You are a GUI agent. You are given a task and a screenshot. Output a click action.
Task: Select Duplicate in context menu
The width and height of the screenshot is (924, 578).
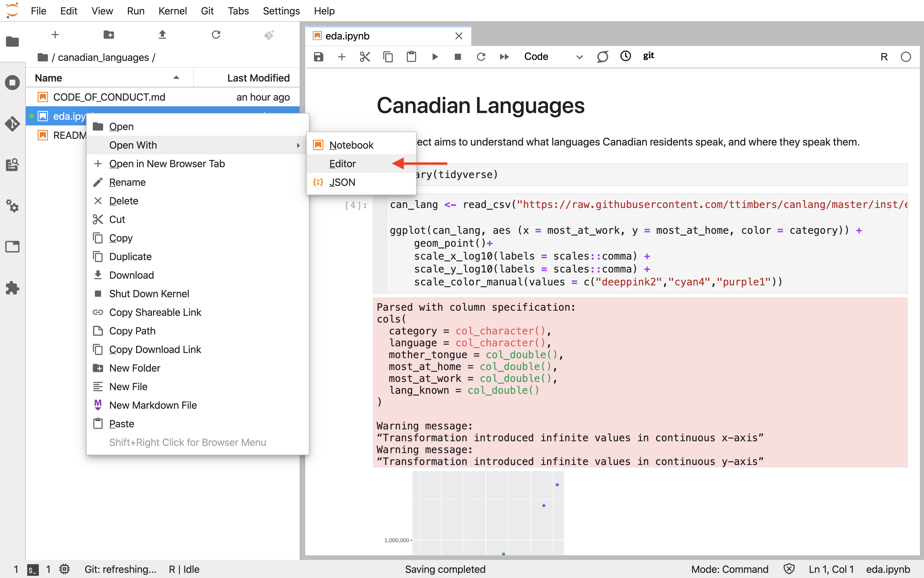click(197, 256)
